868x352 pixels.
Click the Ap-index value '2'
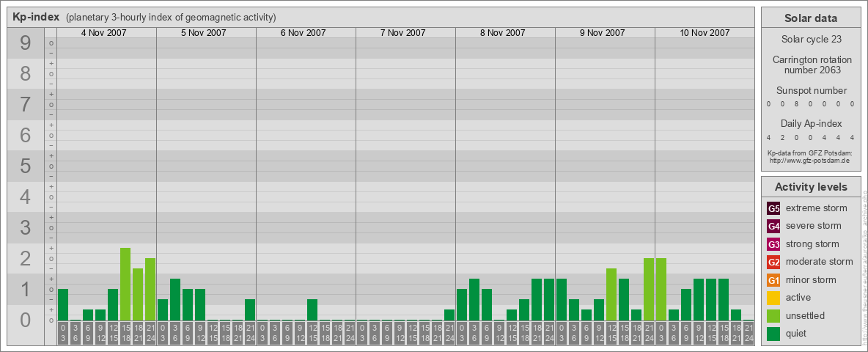click(x=782, y=137)
